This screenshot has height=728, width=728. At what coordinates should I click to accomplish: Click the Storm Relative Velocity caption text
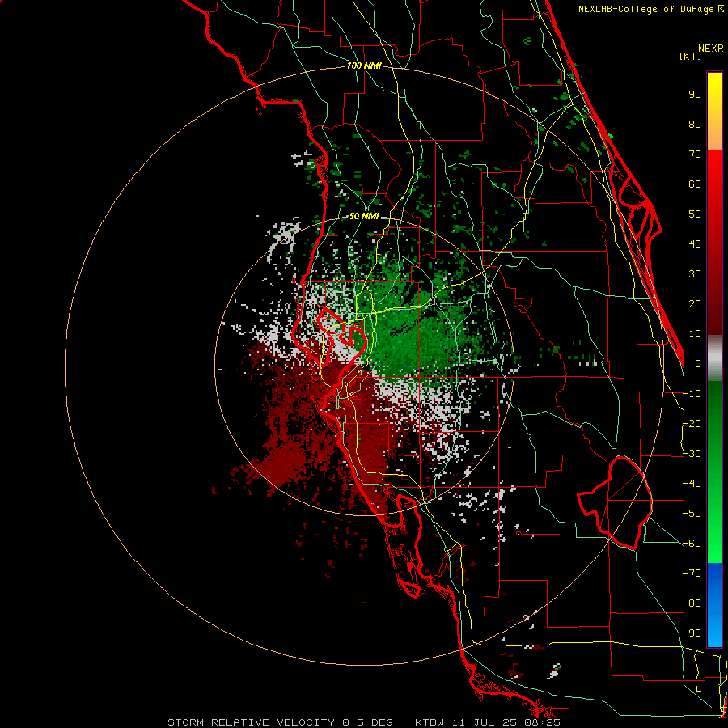point(363,722)
